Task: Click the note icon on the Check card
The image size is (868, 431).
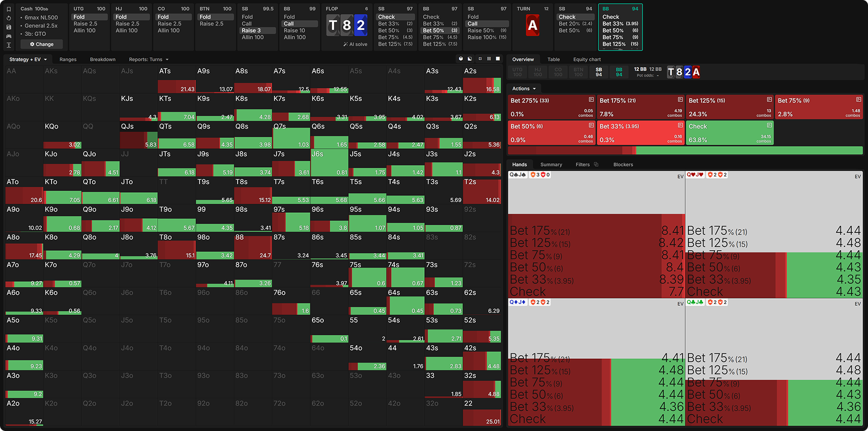Action: [x=769, y=126]
